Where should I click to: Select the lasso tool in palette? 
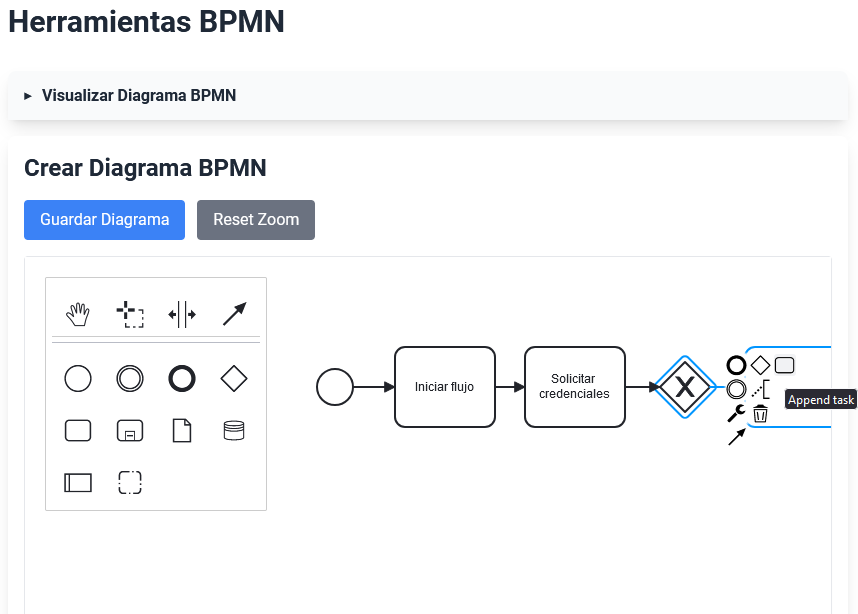[x=130, y=315]
